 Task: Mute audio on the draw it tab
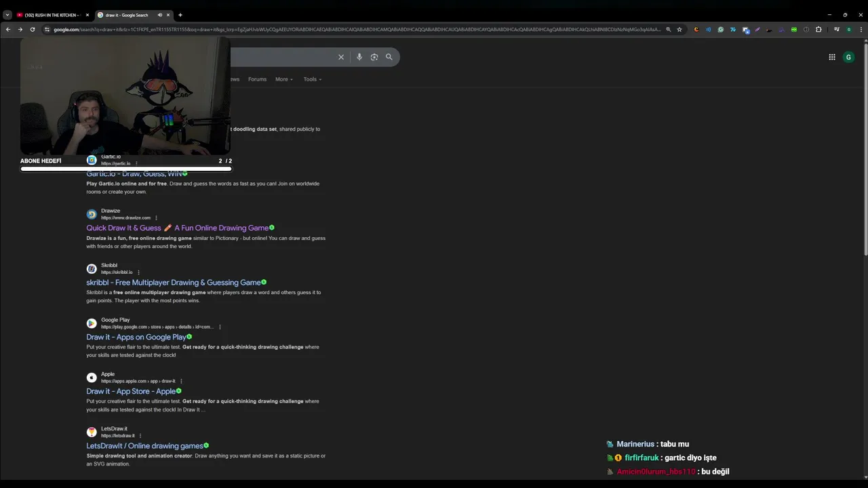point(160,15)
